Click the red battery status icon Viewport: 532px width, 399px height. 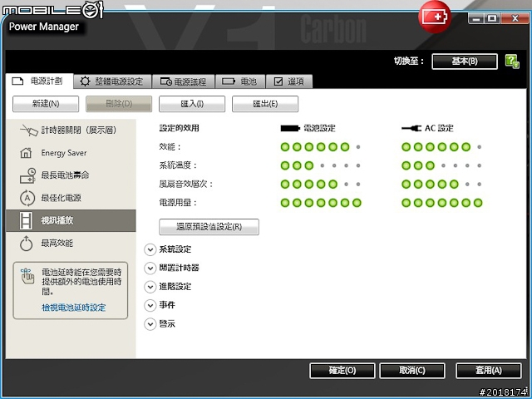pyautogui.click(x=435, y=17)
